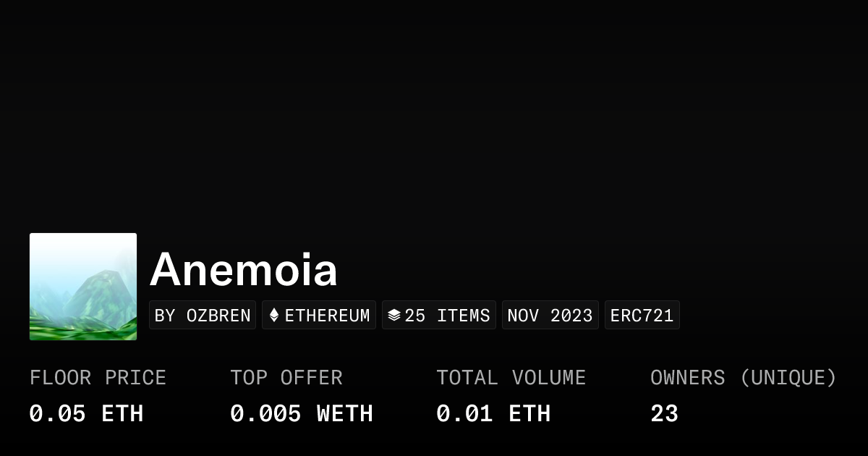Select the NOV 2023 date badge

pyautogui.click(x=550, y=316)
